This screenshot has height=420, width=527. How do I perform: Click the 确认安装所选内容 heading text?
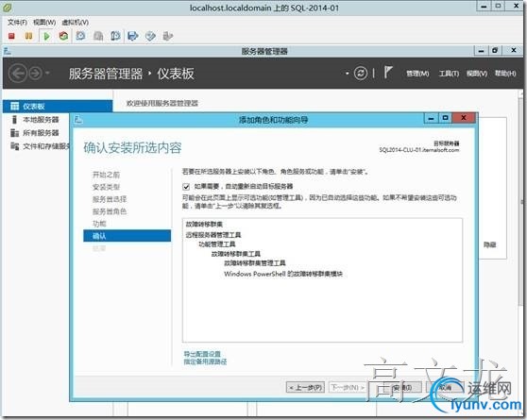[x=132, y=148]
